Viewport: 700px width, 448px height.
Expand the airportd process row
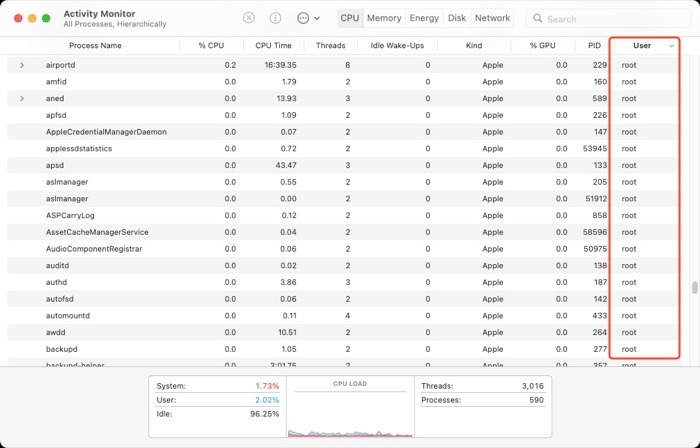tap(22, 65)
